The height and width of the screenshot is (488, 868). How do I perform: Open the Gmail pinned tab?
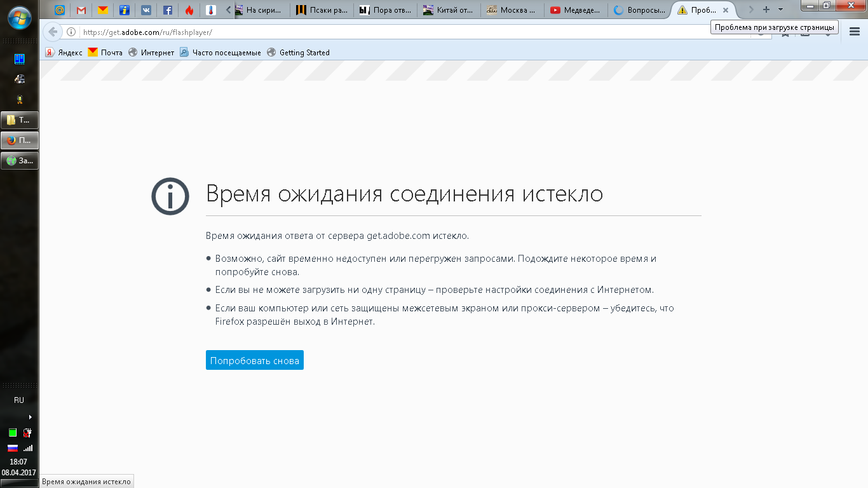pyautogui.click(x=81, y=10)
